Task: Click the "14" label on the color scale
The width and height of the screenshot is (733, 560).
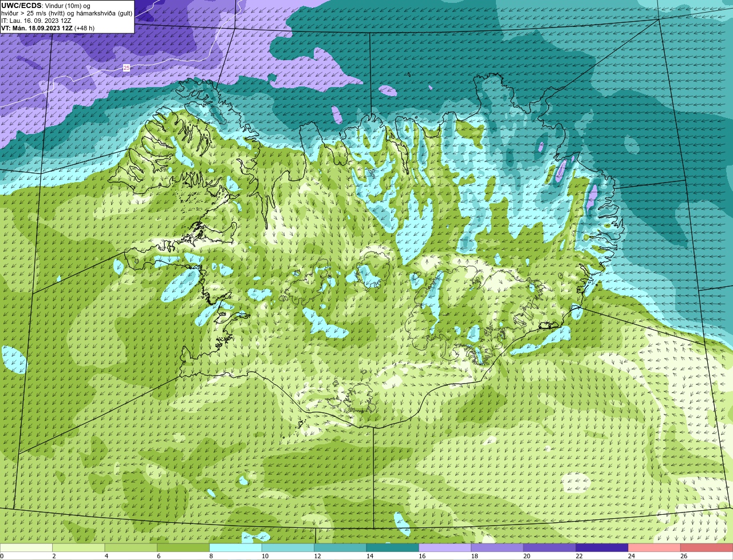Action: click(x=369, y=556)
